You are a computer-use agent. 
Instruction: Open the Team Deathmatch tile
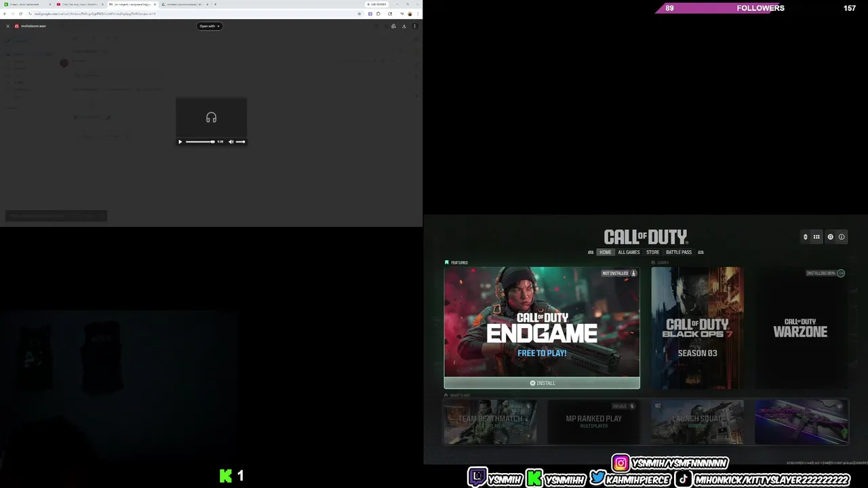tap(490, 422)
